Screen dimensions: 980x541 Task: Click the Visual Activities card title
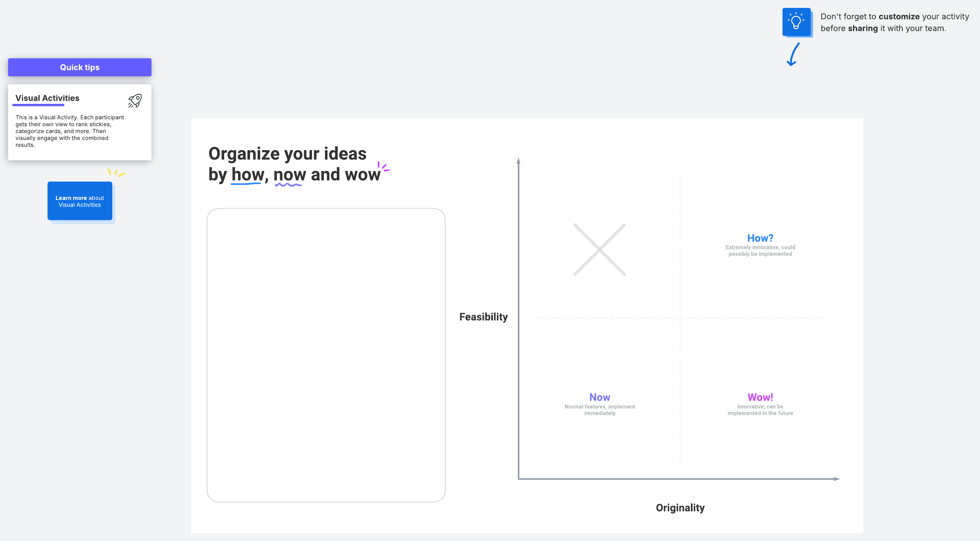(x=47, y=98)
